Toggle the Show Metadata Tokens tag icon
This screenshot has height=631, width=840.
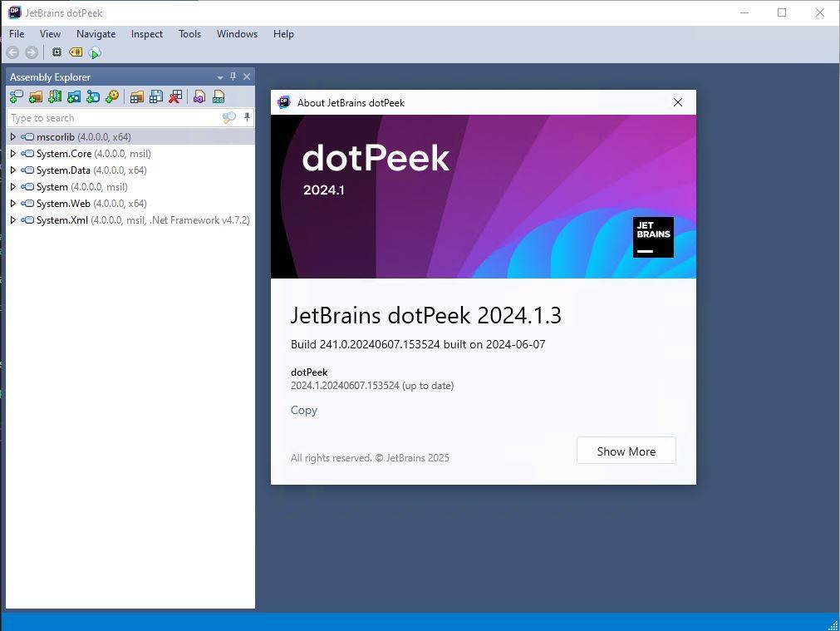pos(76,52)
